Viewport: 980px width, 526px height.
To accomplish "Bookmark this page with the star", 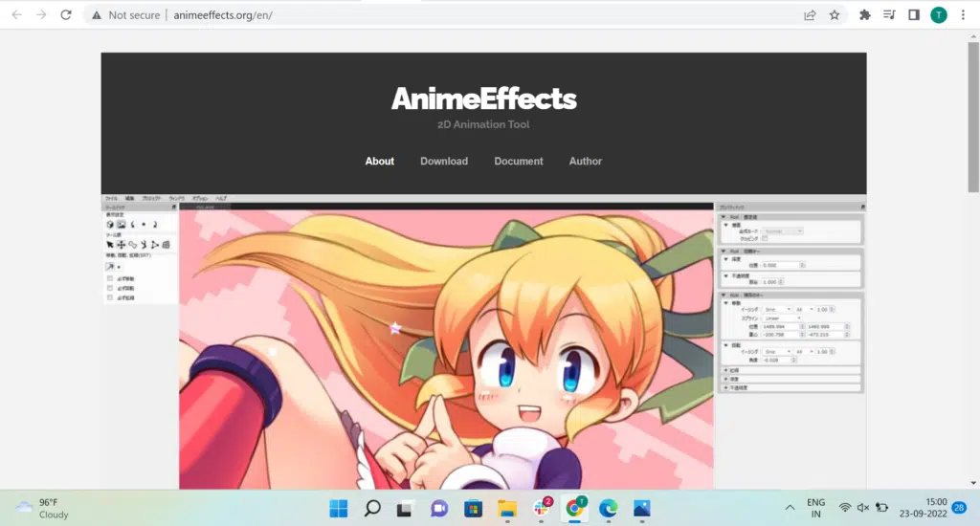I will pyautogui.click(x=835, y=15).
